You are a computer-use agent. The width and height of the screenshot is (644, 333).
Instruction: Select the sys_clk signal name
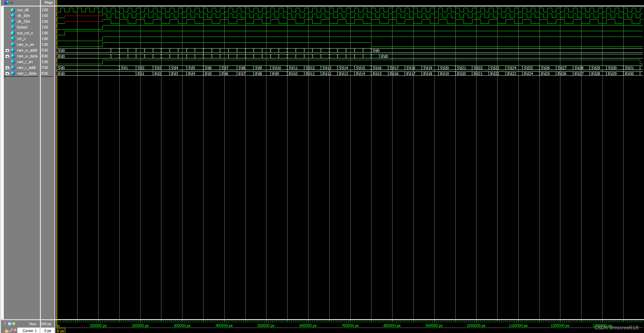pos(23,10)
